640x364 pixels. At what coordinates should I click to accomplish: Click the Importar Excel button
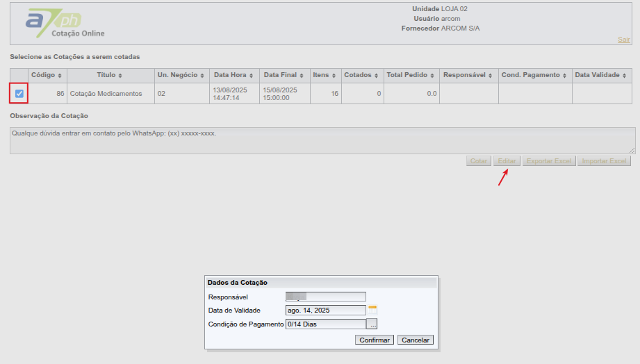click(x=604, y=161)
